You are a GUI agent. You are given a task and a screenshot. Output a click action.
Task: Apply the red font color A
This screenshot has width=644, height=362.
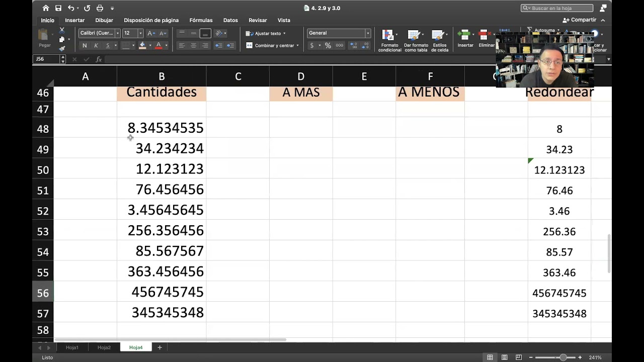pyautogui.click(x=158, y=46)
